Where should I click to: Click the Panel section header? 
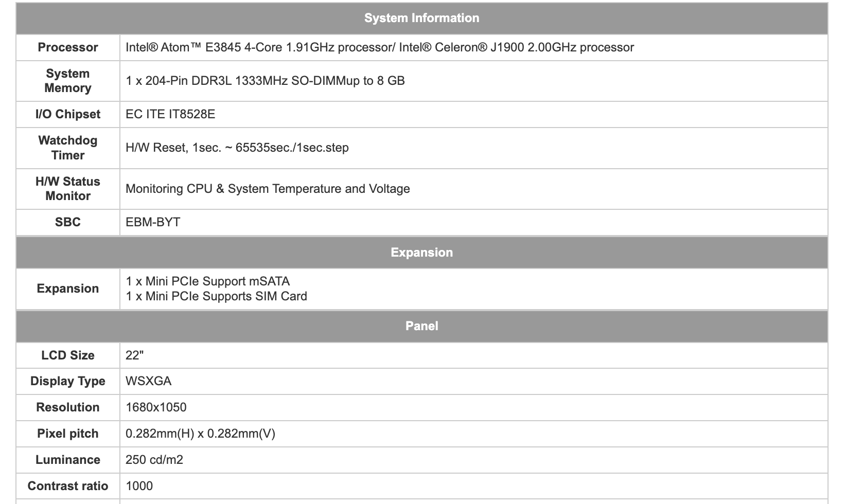click(x=421, y=326)
